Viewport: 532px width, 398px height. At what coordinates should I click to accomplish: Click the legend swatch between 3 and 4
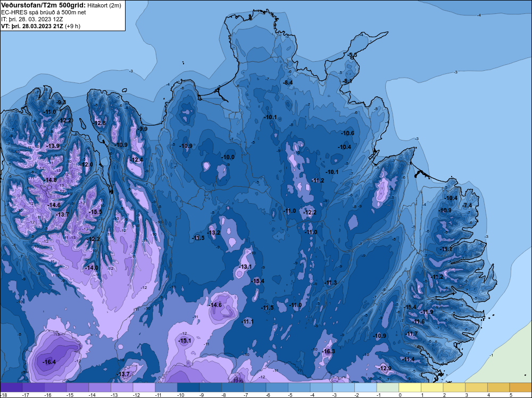pos(477,387)
